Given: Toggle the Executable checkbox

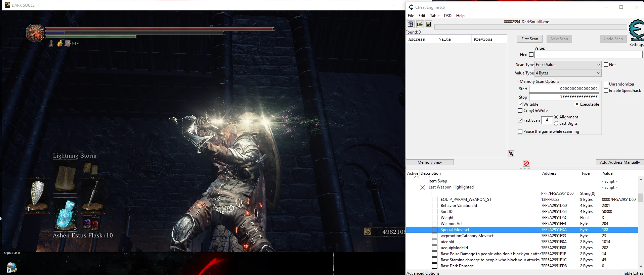Looking at the screenshot, I should point(577,104).
